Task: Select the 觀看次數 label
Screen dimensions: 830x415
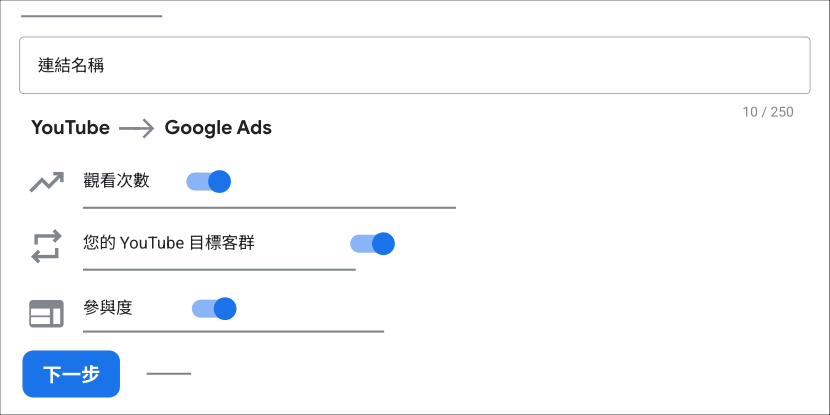Action: tap(116, 181)
